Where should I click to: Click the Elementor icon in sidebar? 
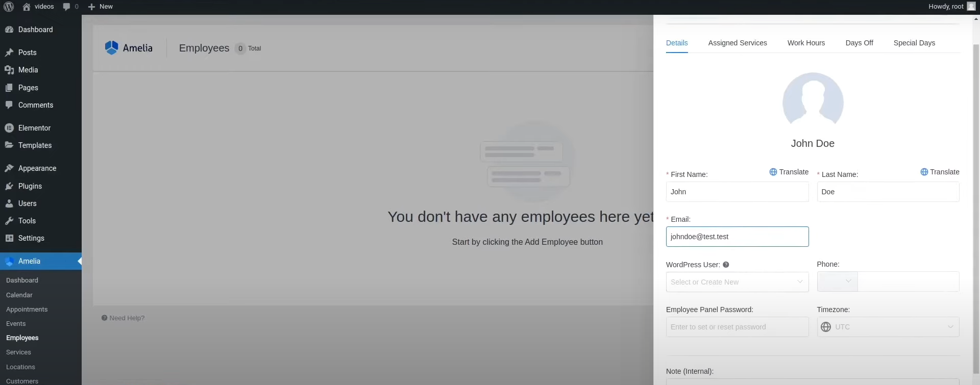tap(9, 128)
